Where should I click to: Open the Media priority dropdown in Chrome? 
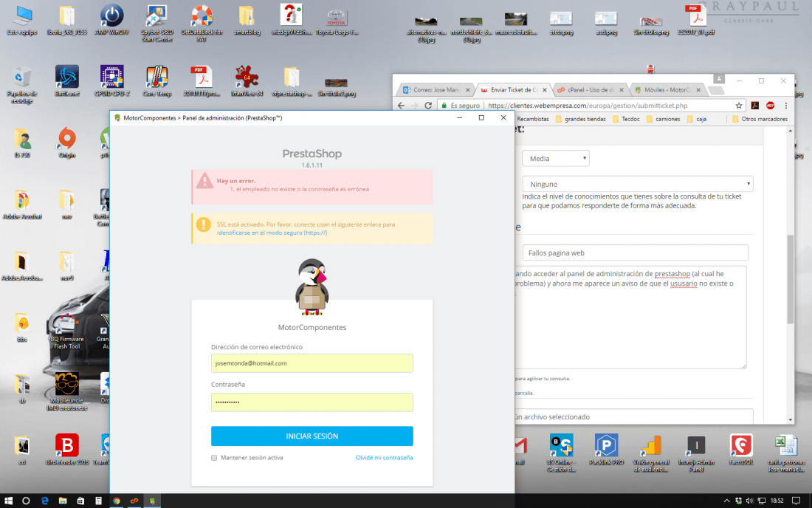(x=555, y=159)
